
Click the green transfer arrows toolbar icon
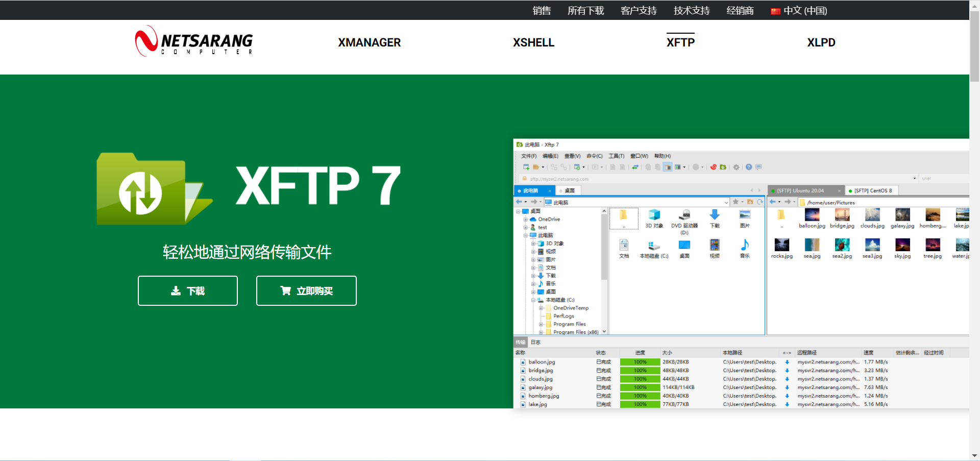click(x=635, y=167)
